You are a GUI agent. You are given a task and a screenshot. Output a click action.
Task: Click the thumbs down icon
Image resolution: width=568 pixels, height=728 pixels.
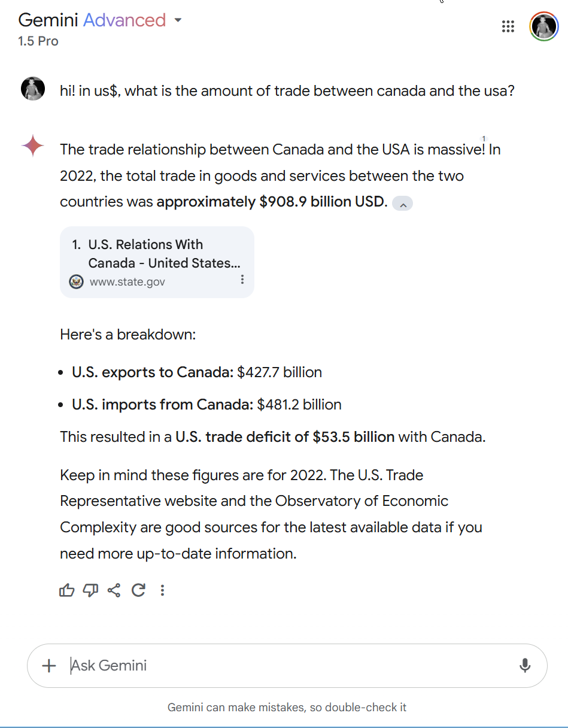tap(90, 591)
